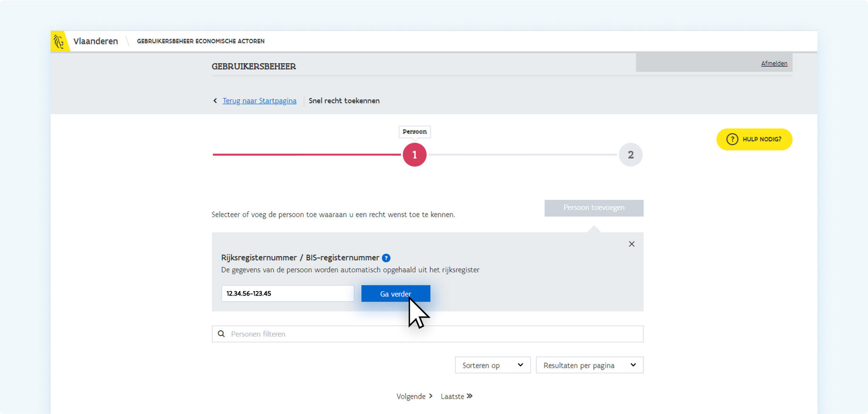868x414 pixels.
Task: Click the Personen filteren search field
Action: click(x=427, y=334)
